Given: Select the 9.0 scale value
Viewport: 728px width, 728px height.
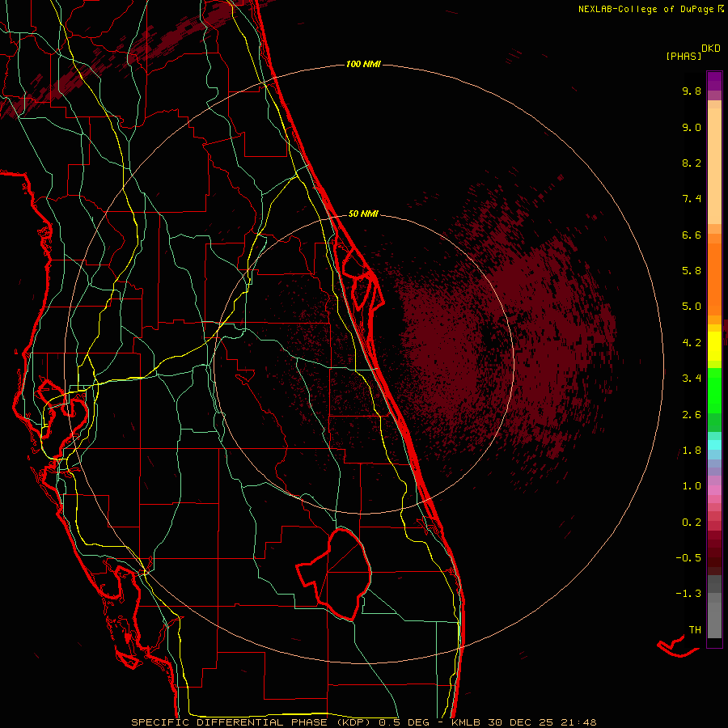Looking at the screenshot, I should click(x=692, y=127).
